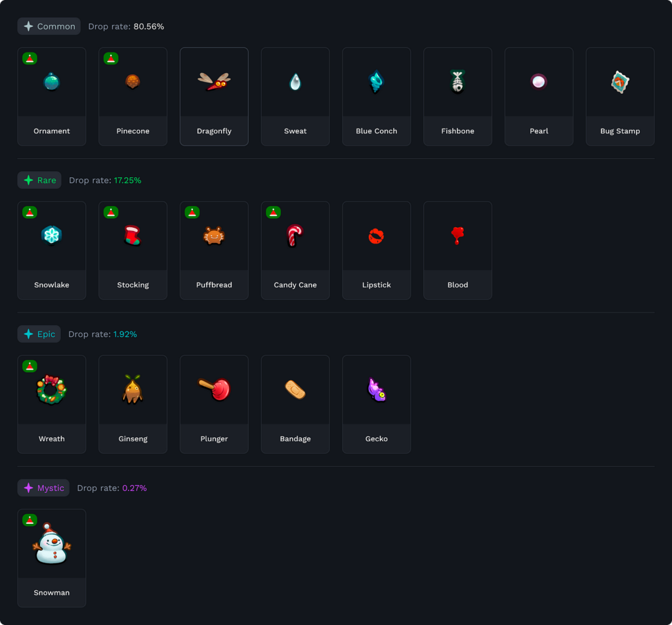Viewport: 672px width, 625px height.
Task: Select the Snowman mystic item icon
Action: click(x=51, y=544)
